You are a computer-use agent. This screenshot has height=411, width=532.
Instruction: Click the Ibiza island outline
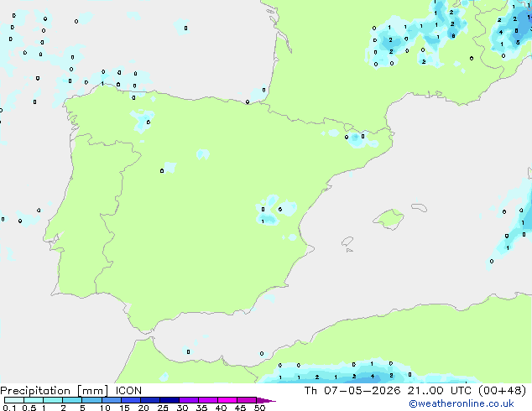click(347, 242)
